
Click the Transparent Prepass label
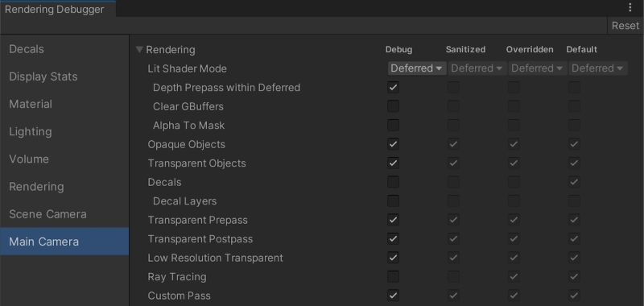197,220
